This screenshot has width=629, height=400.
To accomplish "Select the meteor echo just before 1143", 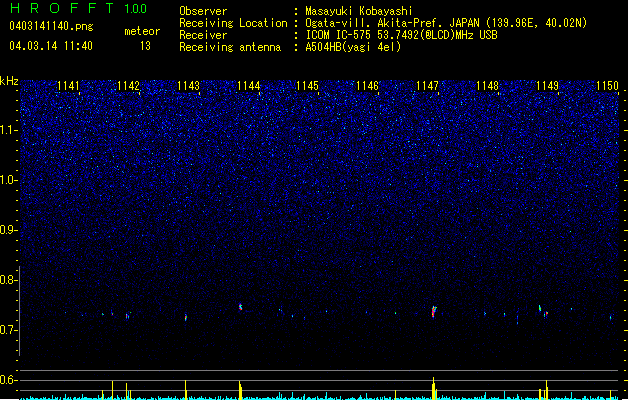I will pyautogui.click(x=186, y=317).
